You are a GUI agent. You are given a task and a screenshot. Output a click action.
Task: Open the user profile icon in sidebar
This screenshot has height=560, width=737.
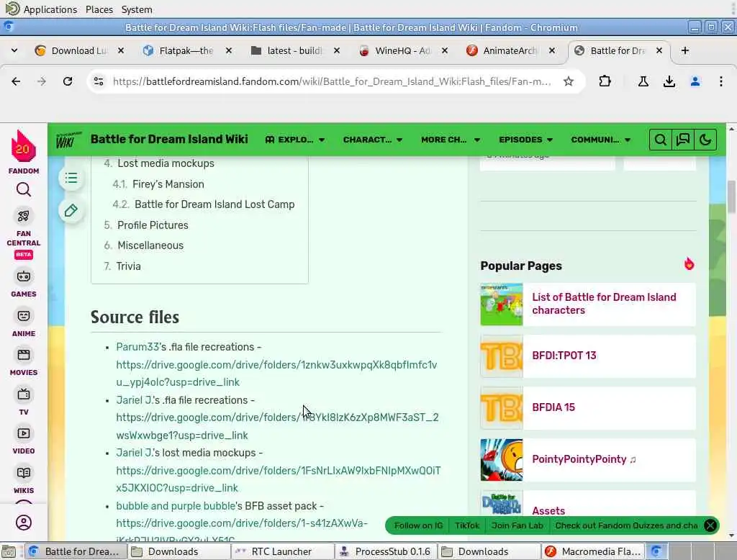tap(24, 523)
